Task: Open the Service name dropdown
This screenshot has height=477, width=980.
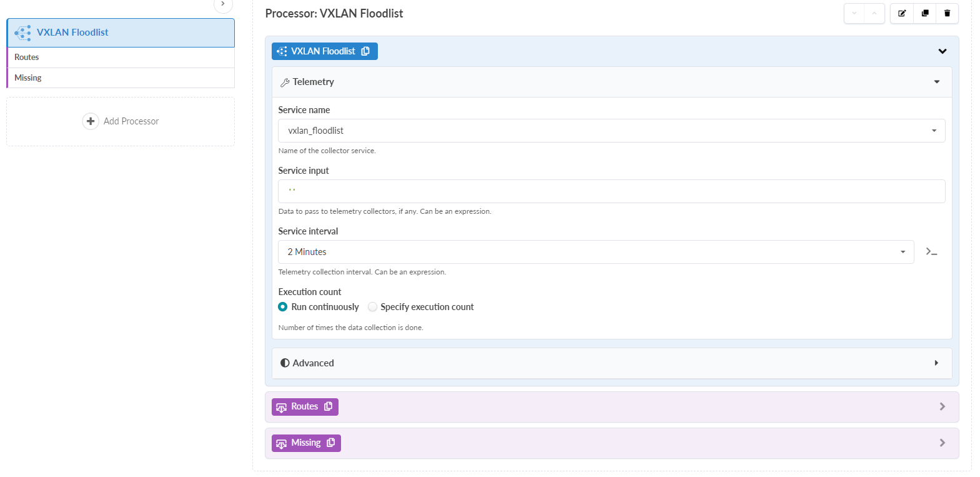Action: pos(611,131)
